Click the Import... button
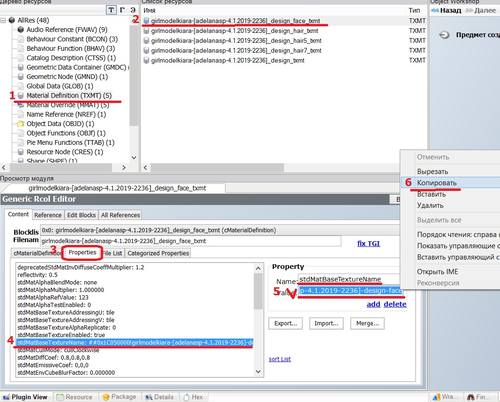Screen dimensions: 500x402 (326, 323)
